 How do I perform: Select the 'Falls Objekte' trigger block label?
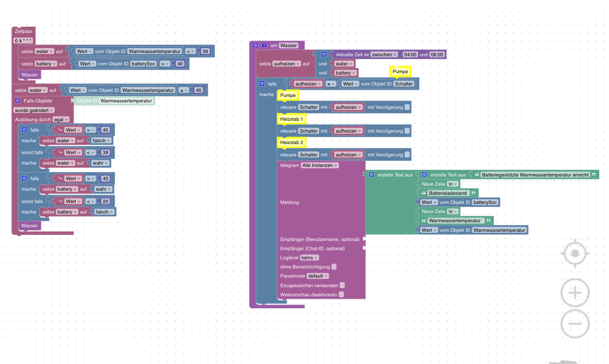(38, 101)
